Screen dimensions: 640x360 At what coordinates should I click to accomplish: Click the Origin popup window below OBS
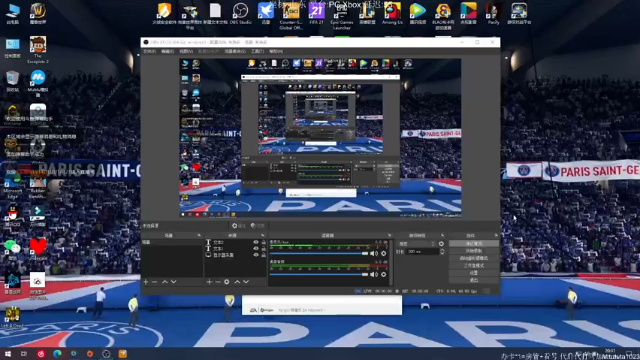(x=322, y=305)
